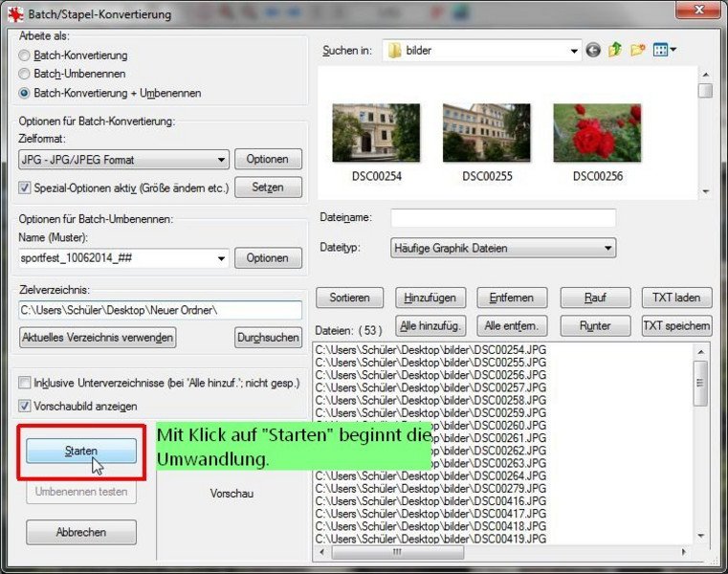The width and height of the screenshot is (728, 574).
Task: Select Batch-Konvertierung radio option
Action: [25, 55]
